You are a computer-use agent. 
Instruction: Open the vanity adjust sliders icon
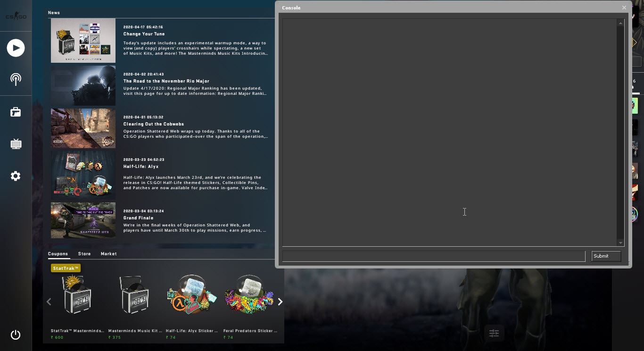pyautogui.click(x=494, y=333)
